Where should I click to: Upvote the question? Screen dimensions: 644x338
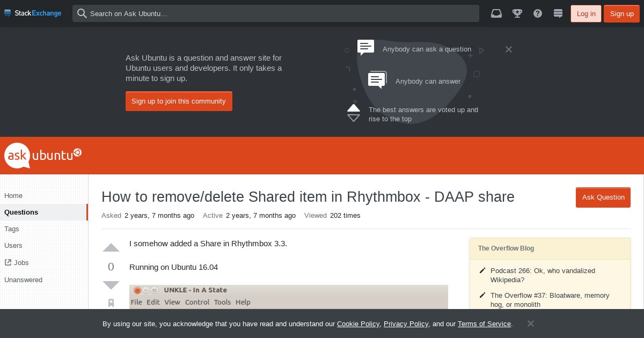click(111, 248)
